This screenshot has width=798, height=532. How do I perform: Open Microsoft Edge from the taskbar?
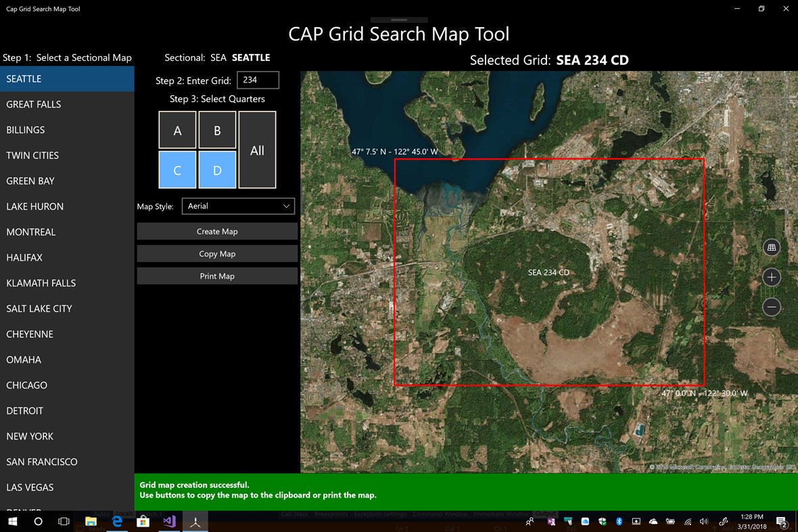pyautogui.click(x=117, y=521)
